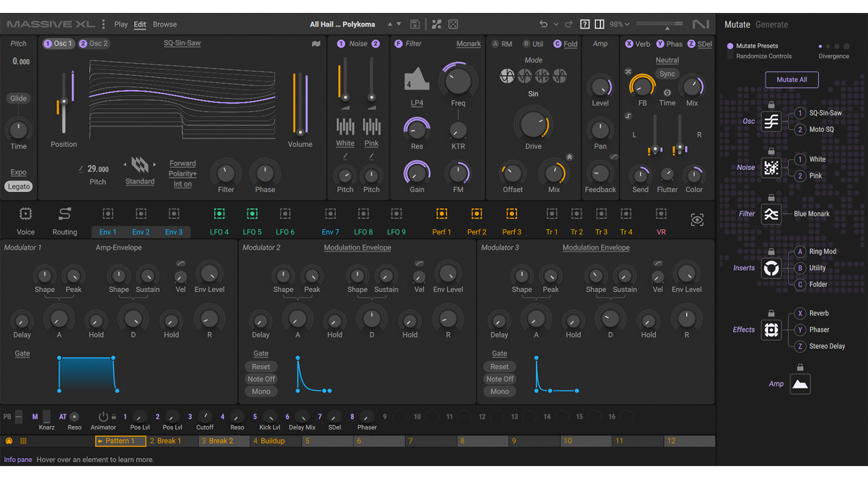Select the Osc 2 tab
The image size is (868, 479).
tap(93, 43)
